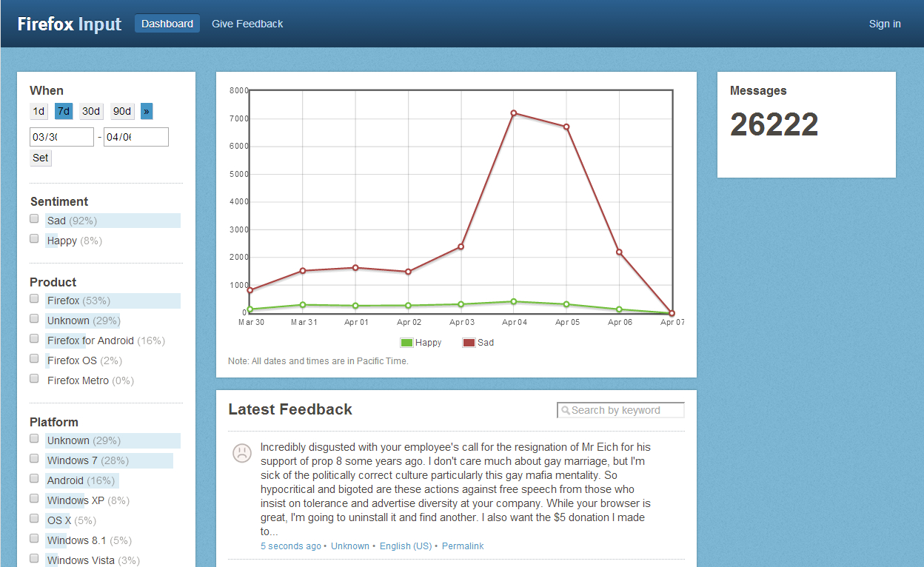Screen dimensions: 924x567
Task: Click the red Sad legend swatch
Action: click(469, 343)
